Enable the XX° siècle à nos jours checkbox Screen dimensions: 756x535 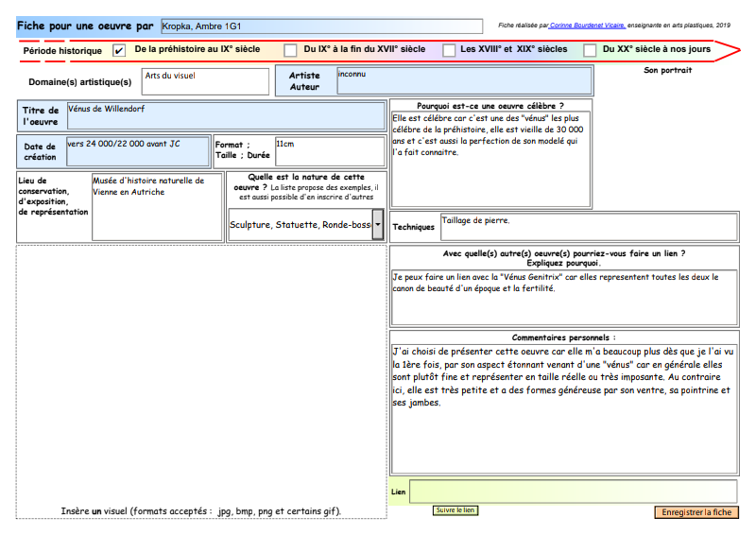(x=590, y=50)
